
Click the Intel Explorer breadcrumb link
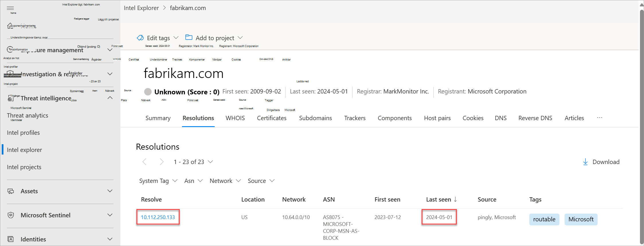[141, 8]
